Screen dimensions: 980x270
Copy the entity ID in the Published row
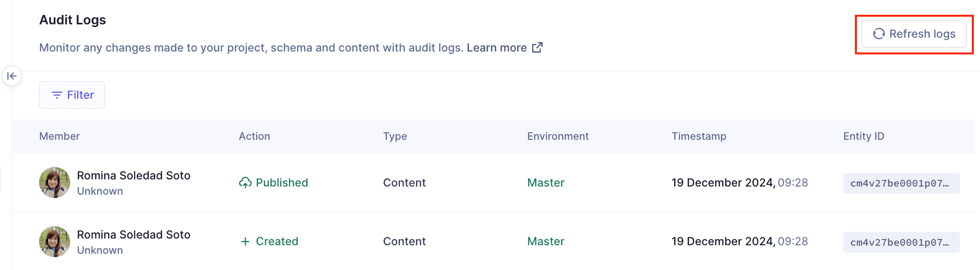point(901,183)
